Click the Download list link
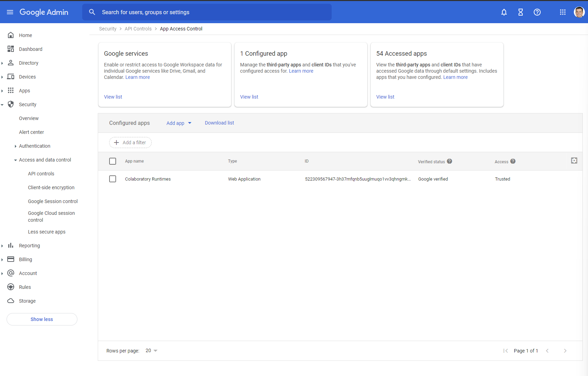This screenshot has height=376, width=588. click(x=219, y=123)
